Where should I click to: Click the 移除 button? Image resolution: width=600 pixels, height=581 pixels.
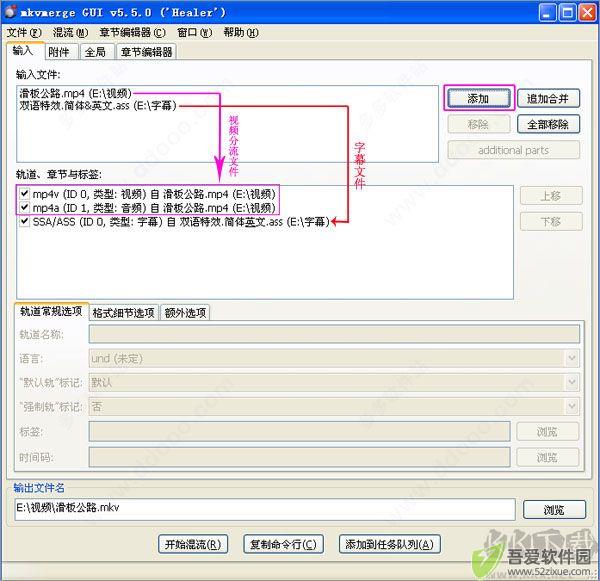pos(479,124)
